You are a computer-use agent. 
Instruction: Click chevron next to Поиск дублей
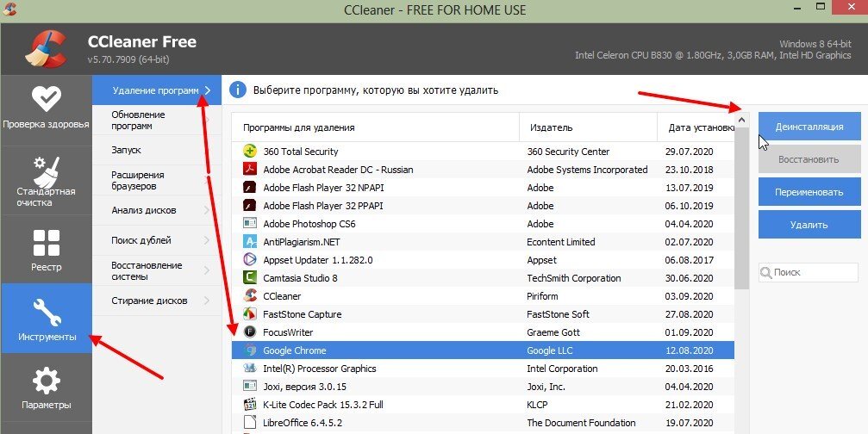[x=207, y=240]
